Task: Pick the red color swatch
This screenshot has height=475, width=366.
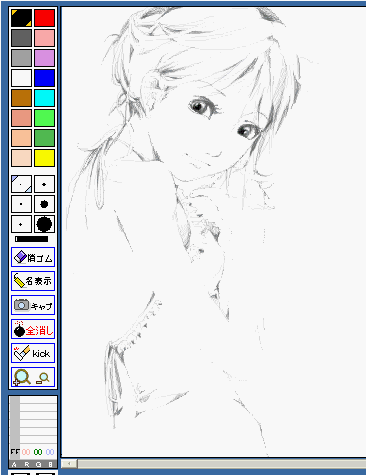Action: click(44, 18)
